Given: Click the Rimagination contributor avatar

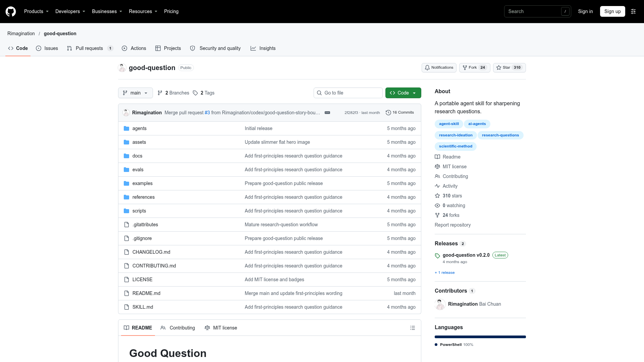Looking at the screenshot, I should 440,304.
